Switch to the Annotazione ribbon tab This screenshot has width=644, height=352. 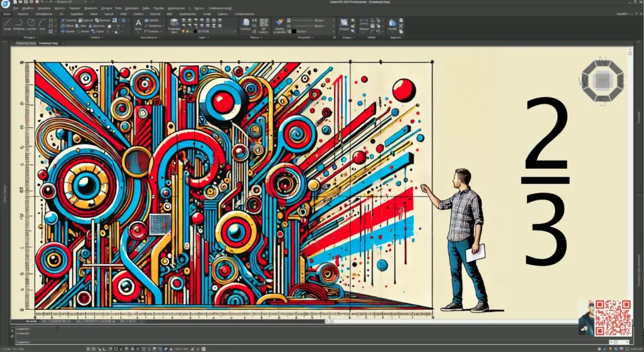pos(43,14)
